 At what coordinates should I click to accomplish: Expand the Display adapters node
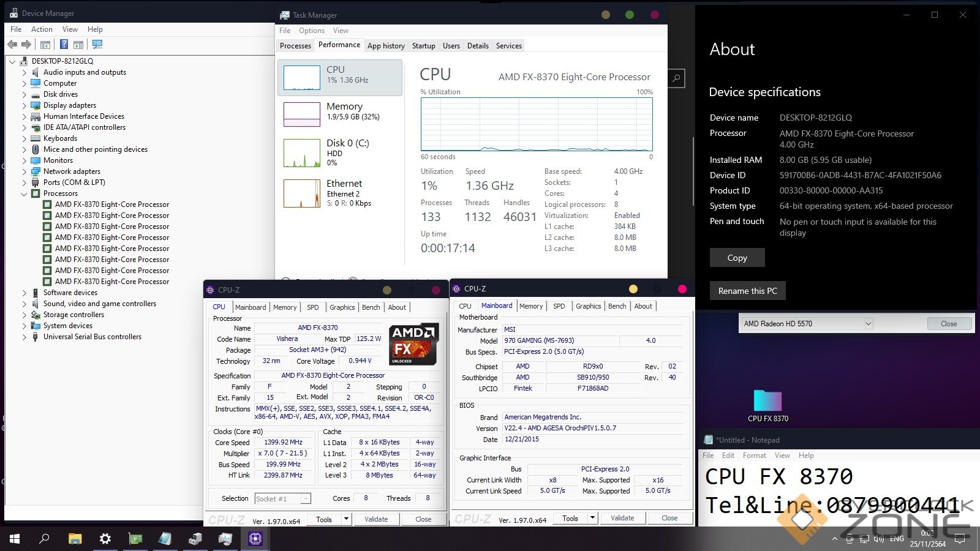pos(24,105)
